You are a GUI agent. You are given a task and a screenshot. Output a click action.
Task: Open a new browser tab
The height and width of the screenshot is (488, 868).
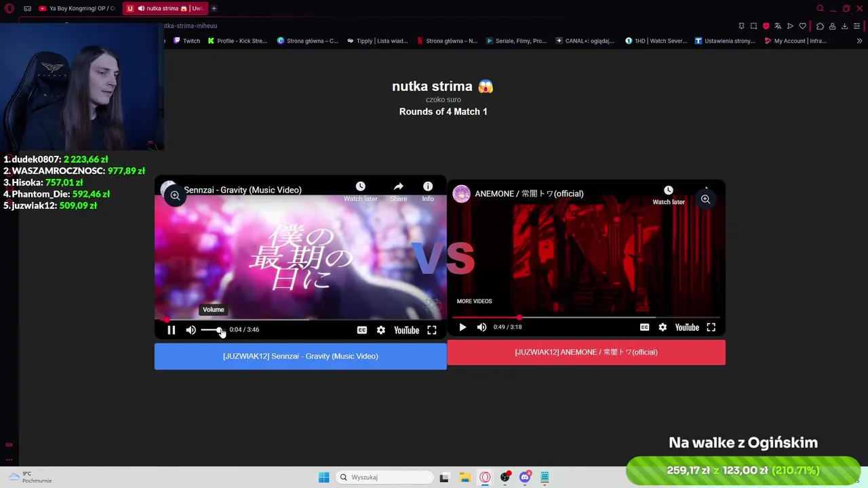(214, 8)
